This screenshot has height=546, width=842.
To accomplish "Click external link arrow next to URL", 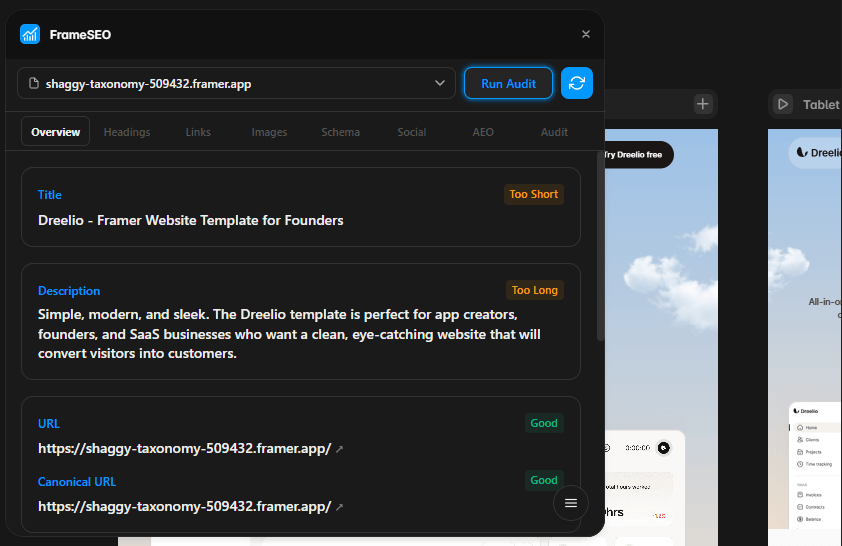I will tap(339, 449).
